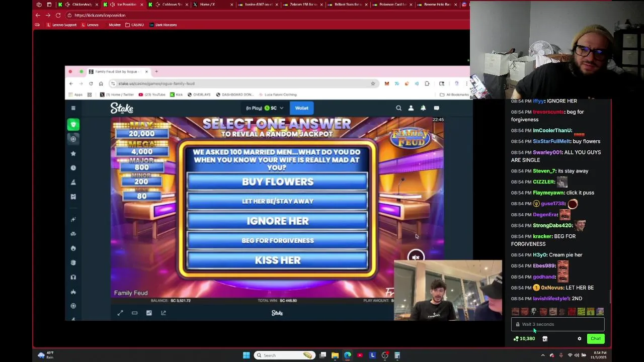Open live stats chart icon
This screenshot has height=362, width=644.
pyautogui.click(x=149, y=313)
